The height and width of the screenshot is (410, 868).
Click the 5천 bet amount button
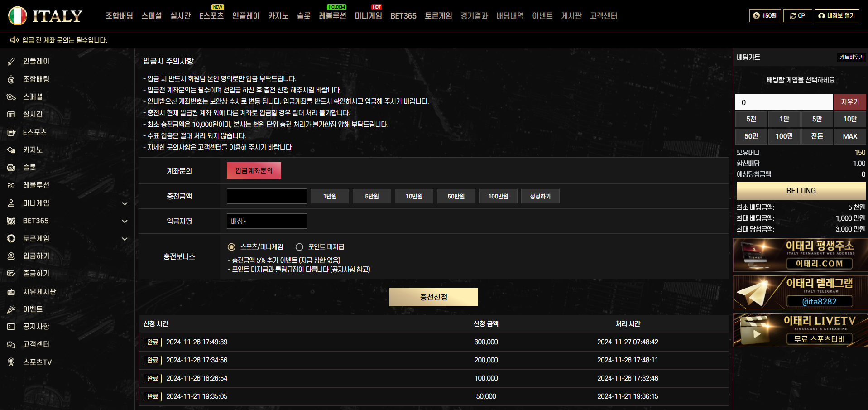[751, 119]
